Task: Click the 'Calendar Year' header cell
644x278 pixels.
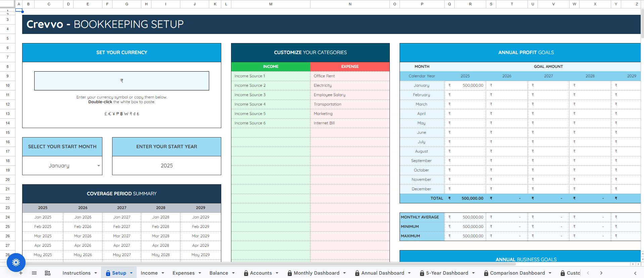Action: [x=422, y=76]
